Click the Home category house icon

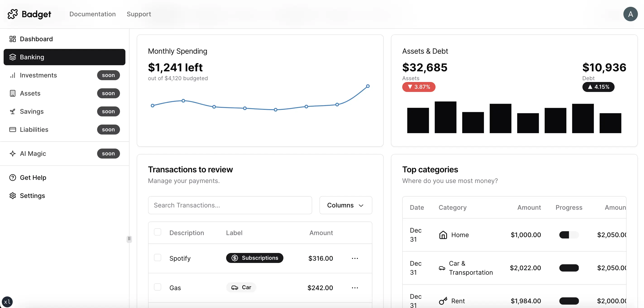coord(443,235)
